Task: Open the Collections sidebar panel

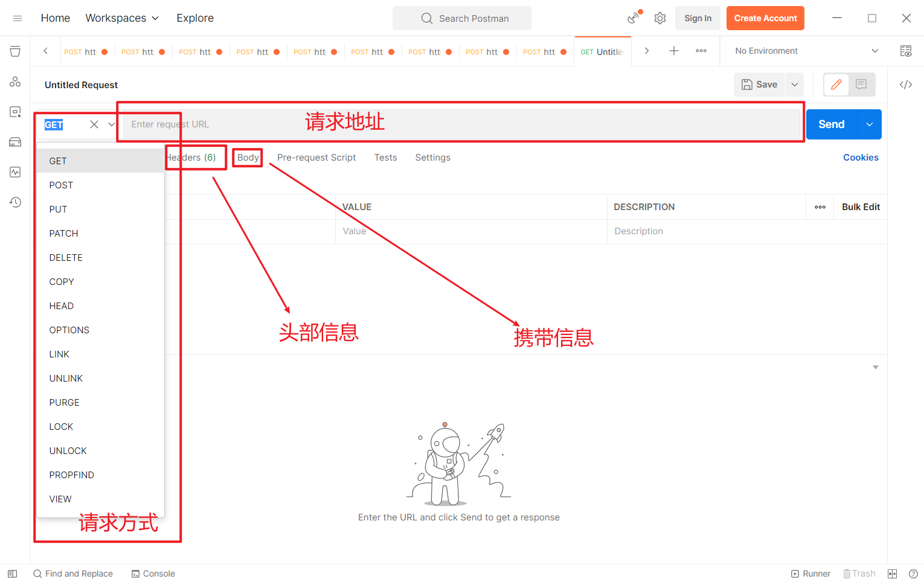Action: (15, 51)
